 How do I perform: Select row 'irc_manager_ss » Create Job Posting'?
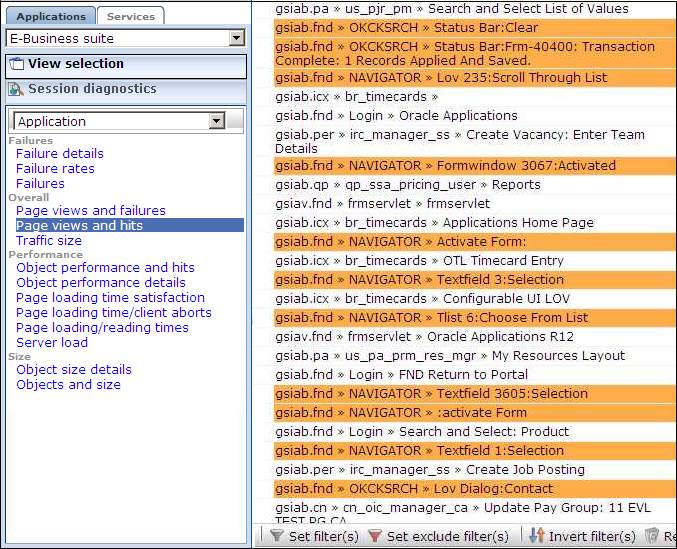coord(475,470)
